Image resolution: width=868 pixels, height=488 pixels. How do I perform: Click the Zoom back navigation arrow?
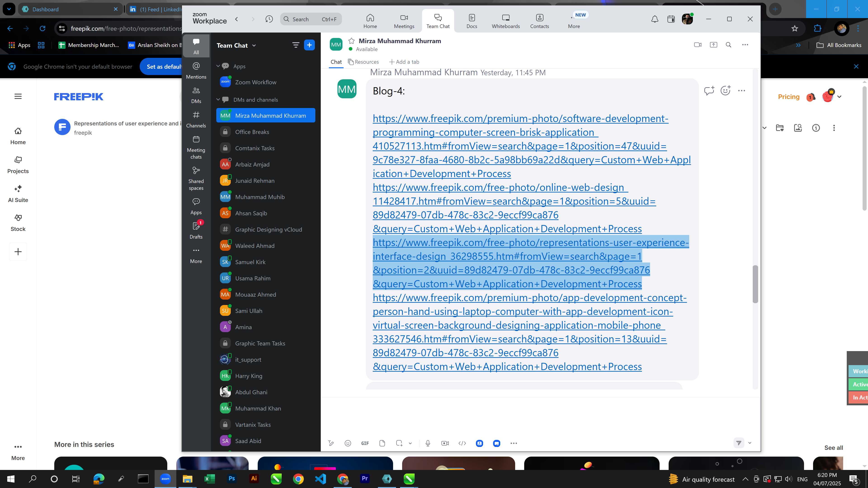click(x=236, y=19)
